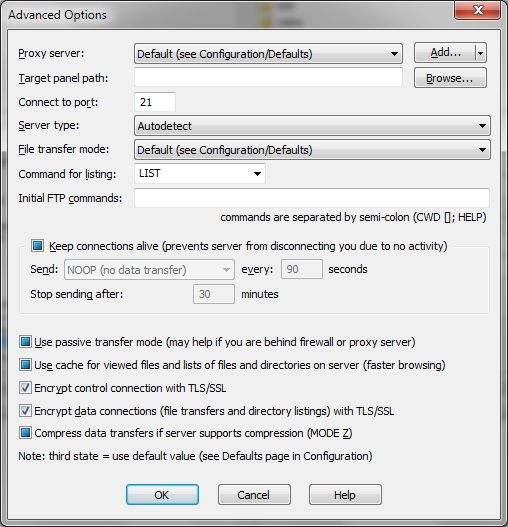508x527 pixels.
Task: Focus the Target panel path field
Action: click(x=268, y=77)
